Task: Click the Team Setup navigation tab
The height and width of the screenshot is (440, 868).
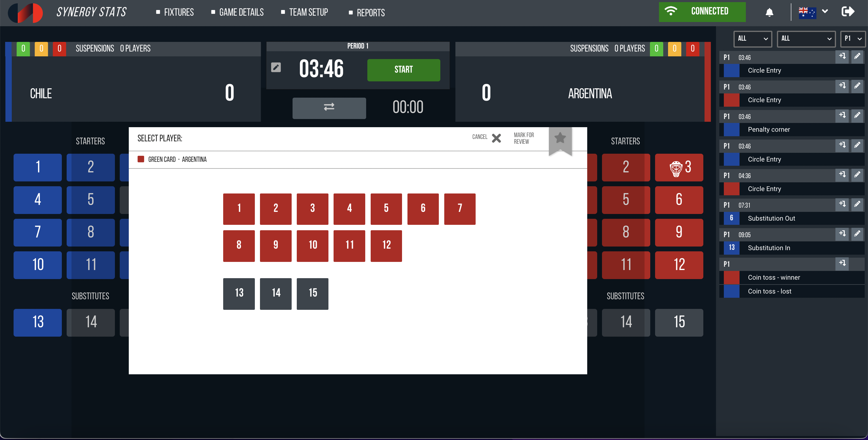Action: point(308,12)
